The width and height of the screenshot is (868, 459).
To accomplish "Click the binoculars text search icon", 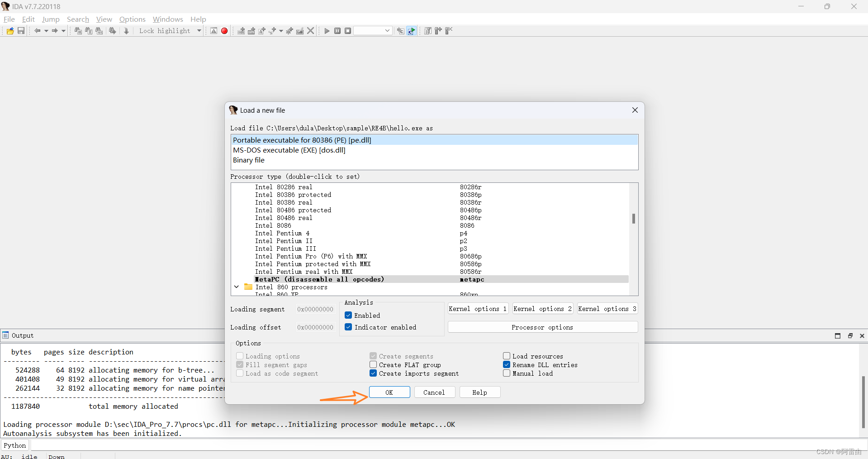I will [x=88, y=31].
